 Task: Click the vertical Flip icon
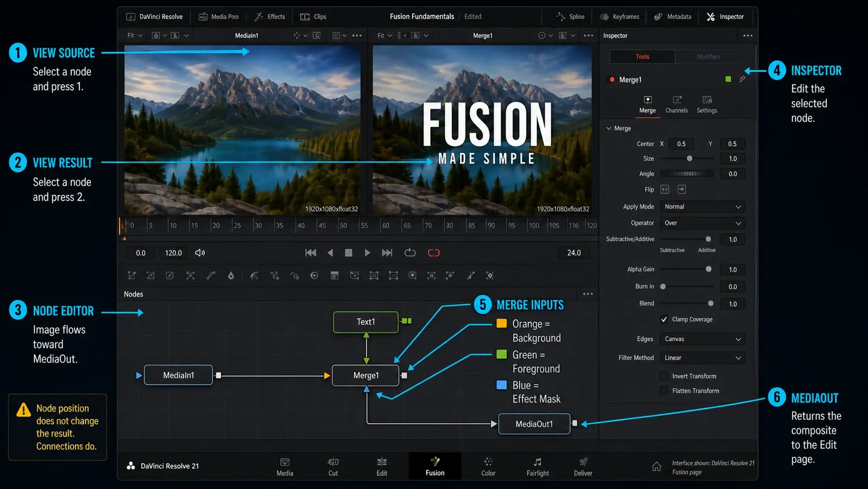pos(682,189)
